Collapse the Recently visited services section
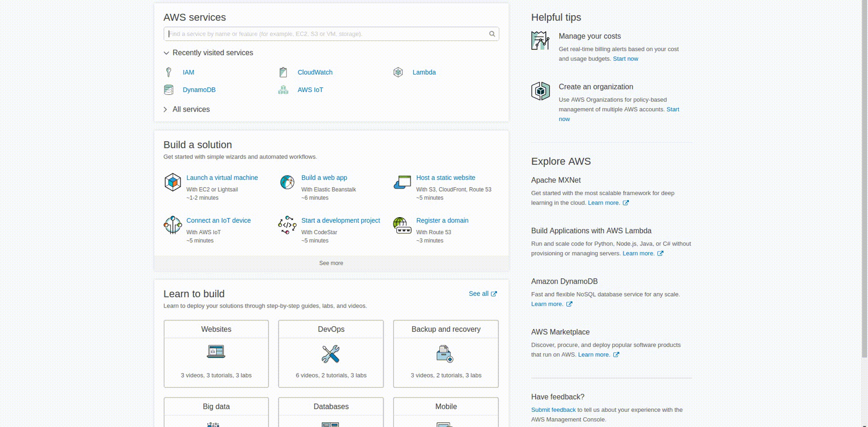 pos(208,53)
